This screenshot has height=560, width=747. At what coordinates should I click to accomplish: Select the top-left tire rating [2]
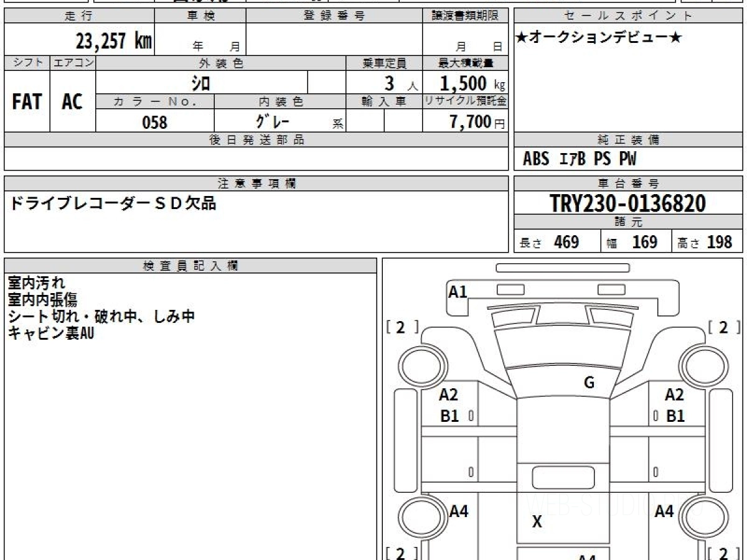click(402, 328)
